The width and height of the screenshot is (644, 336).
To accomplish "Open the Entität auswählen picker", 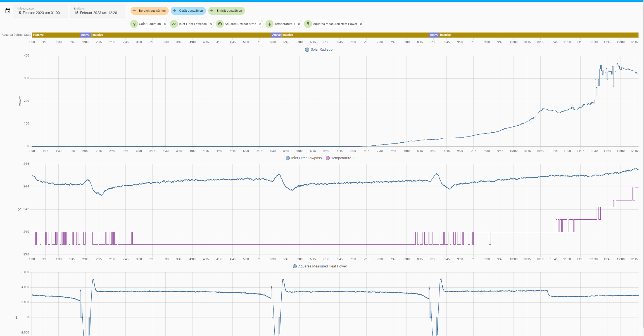I will 227,11.
